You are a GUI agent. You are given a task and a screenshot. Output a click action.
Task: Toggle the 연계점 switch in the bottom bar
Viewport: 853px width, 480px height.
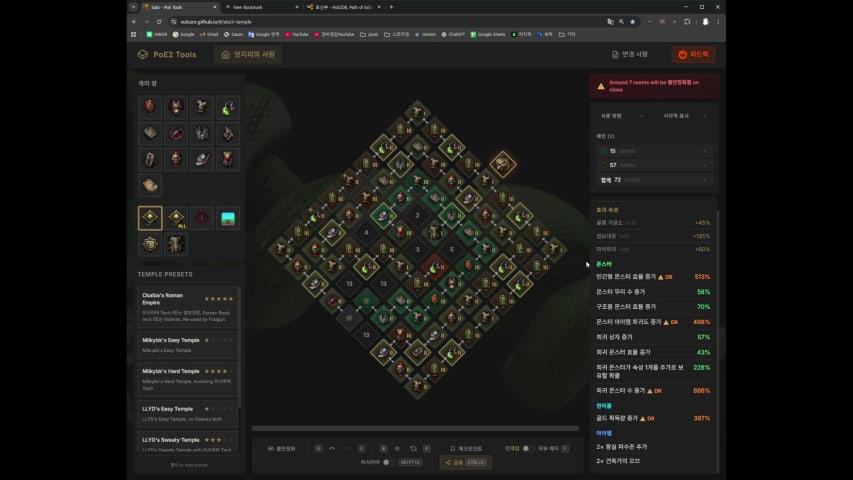pyautogui.click(x=527, y=449)
